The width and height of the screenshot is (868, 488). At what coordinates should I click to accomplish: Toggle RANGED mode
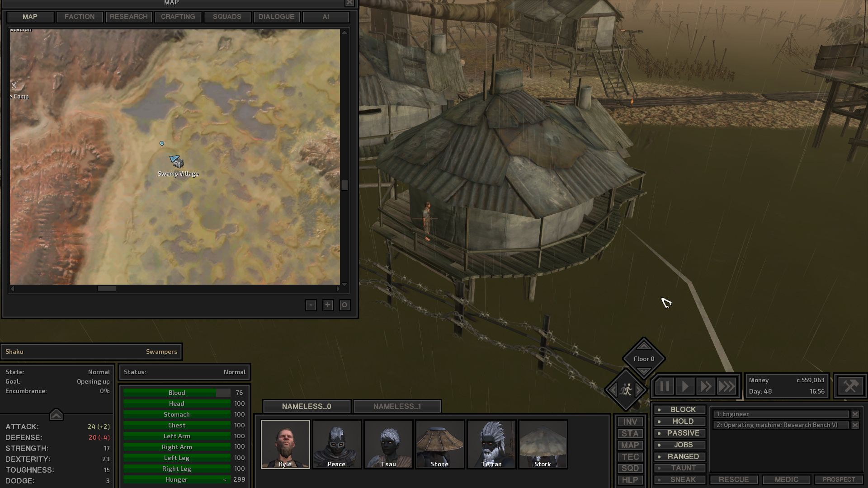[x=680, y=457]
